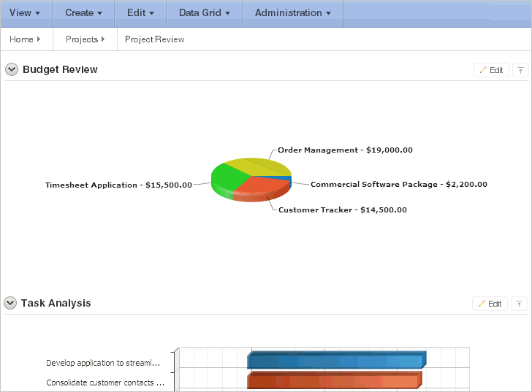Open the View menu
Image resolution: width=532 pixels, height=392 pixels.
[25, 13]
